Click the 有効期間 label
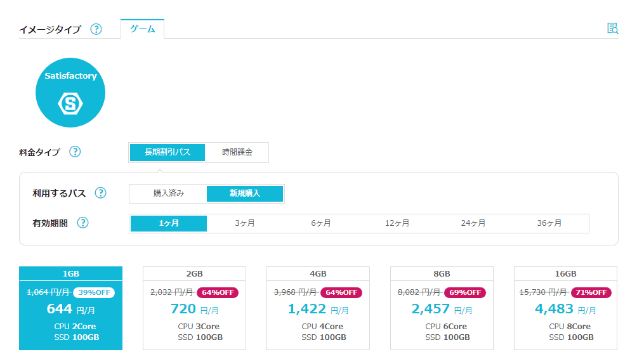The width and height of the screenshot is (644, 359). pos(50,223)
